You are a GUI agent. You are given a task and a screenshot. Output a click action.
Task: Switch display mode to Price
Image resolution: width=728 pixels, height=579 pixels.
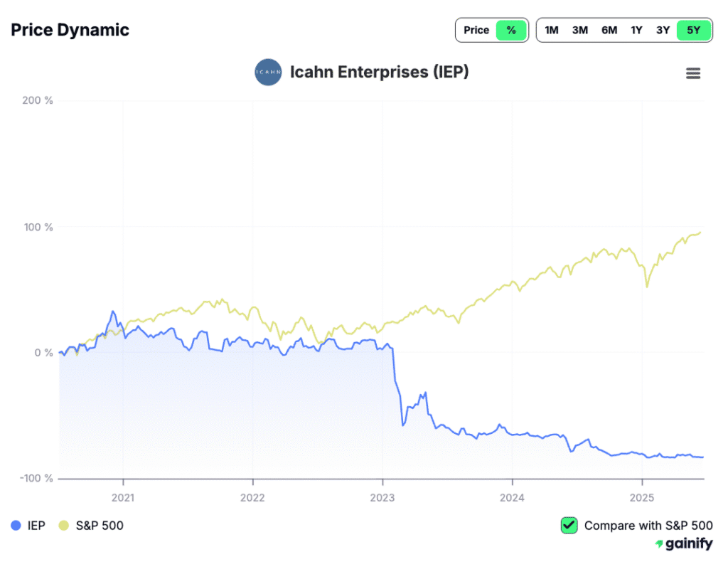(477, 30)
